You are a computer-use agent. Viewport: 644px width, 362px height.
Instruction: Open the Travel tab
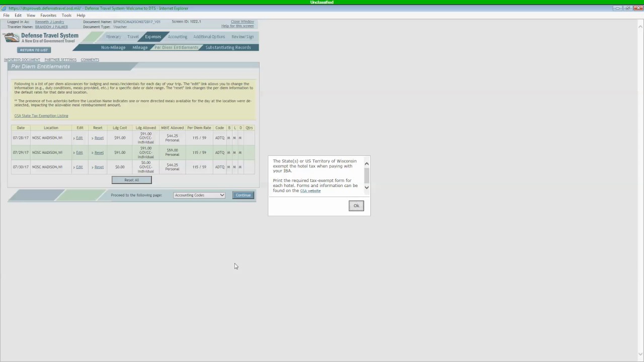click(x=133, y=37)
